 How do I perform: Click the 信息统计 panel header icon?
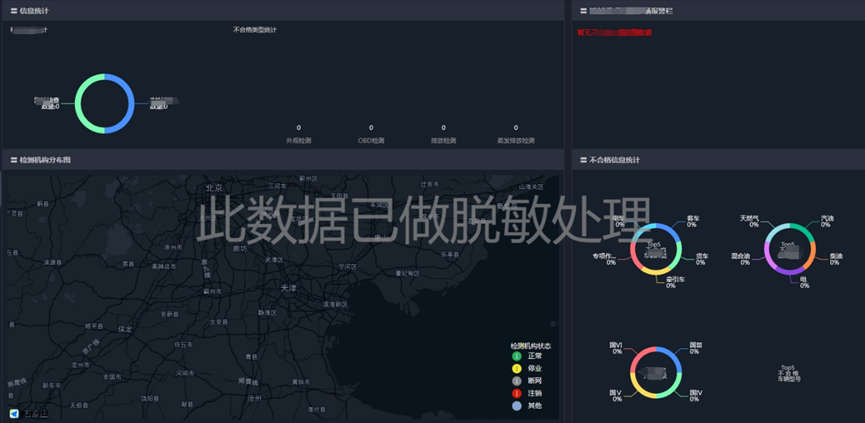(13, 10)
